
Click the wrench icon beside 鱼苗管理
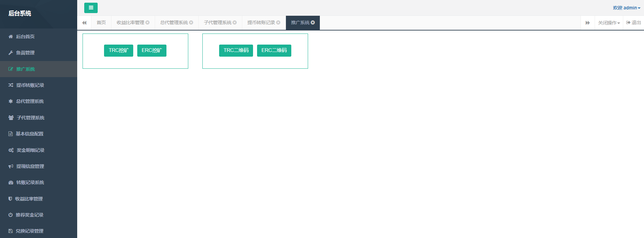coord(11,53)
